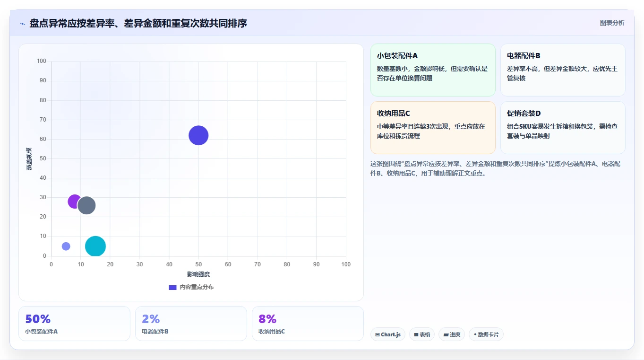Click the 进度 tag chip
The image size is (644, 360).
tap(452, 334)
